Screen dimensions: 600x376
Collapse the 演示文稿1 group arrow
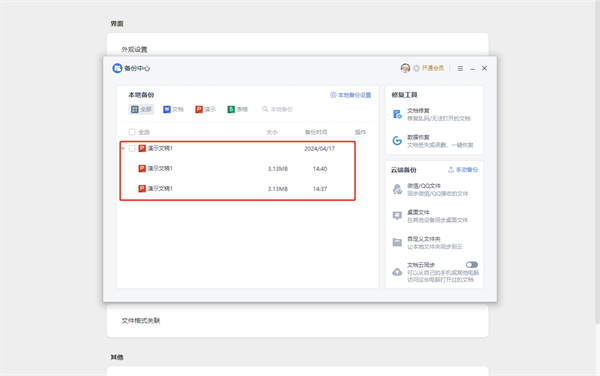[123, 148]
